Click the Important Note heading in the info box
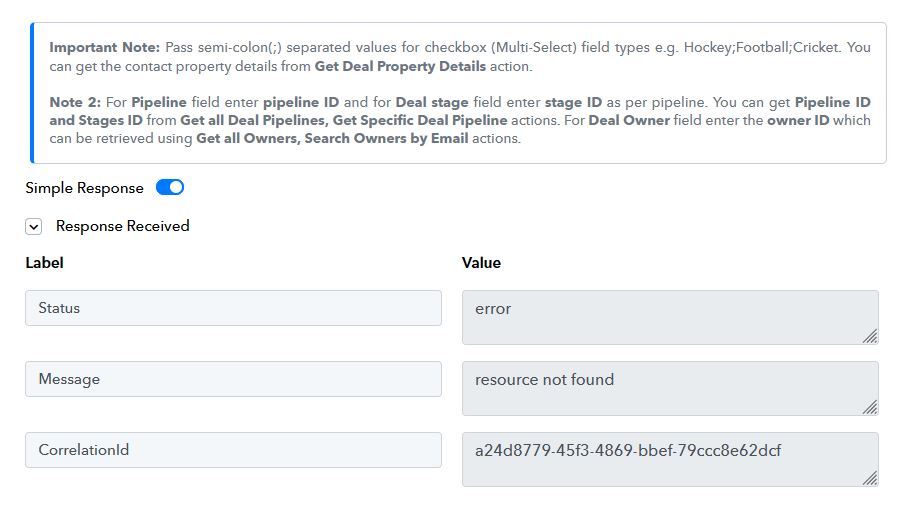Image resolution: width=899 pixels, height=509 pixels. (x=104, y=48)
